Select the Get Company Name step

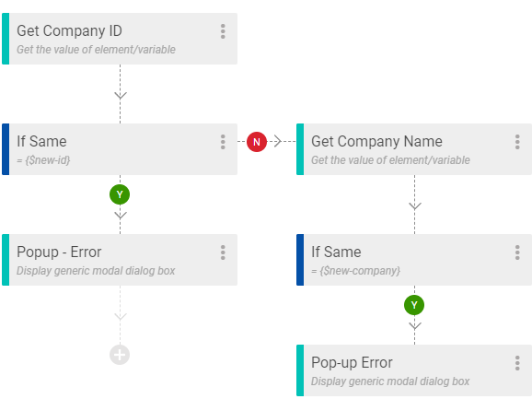pyautogui.click(x=414, y=149)
